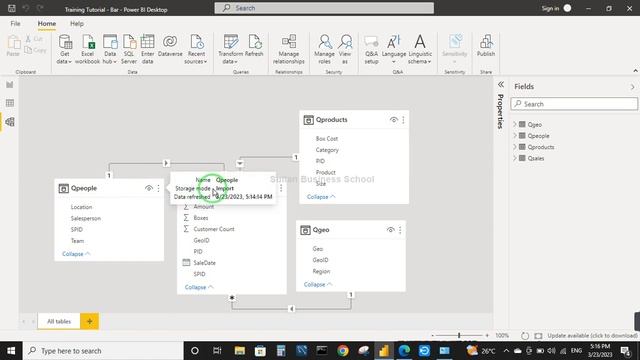Open View as roles
This screenshot has width=640, height=360.
point(345,49)
